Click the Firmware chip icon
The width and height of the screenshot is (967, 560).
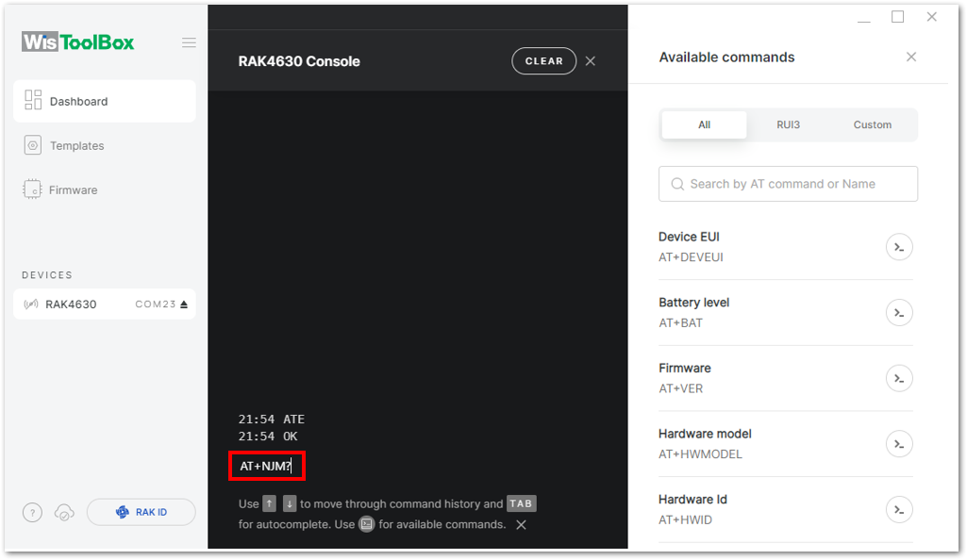(x=32, y=189)
